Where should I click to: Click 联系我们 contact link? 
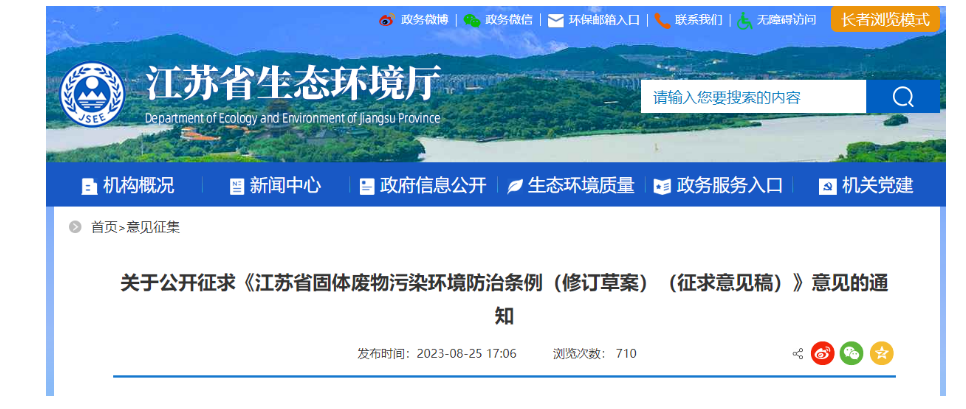[x=688, y=20]
